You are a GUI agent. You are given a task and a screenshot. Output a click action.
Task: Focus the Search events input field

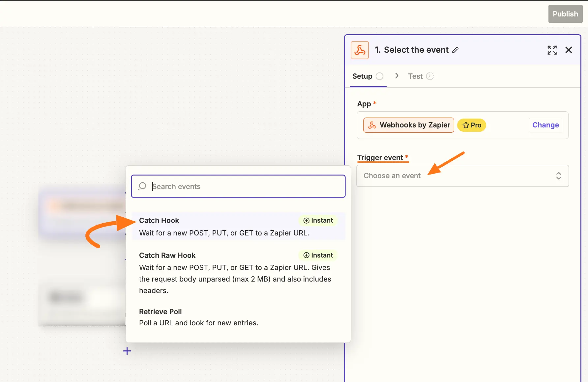click(244, 186)
